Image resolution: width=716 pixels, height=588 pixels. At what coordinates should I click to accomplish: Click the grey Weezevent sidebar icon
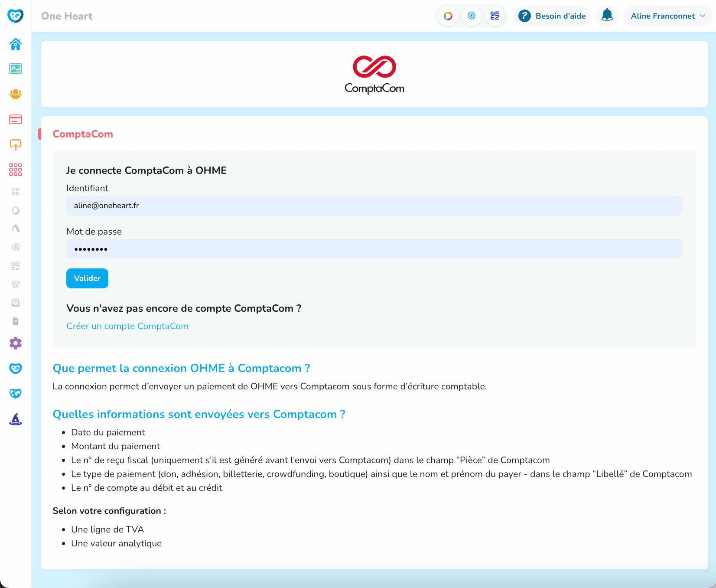pos(16,266)
